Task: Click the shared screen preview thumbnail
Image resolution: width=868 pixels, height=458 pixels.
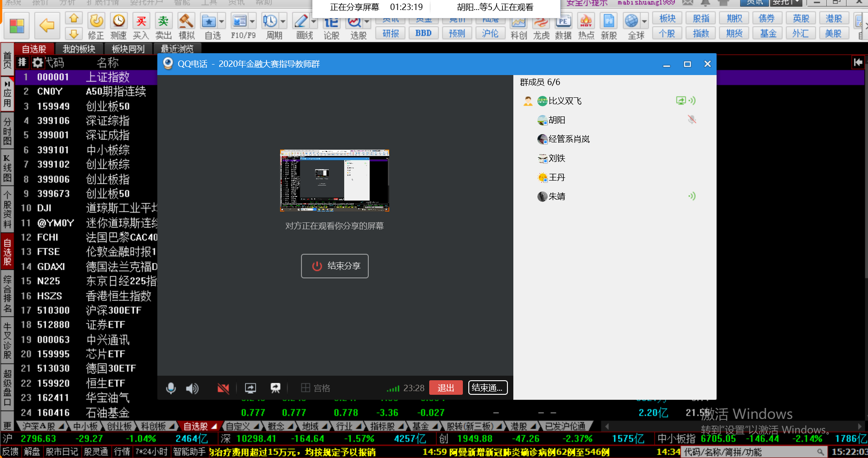Action: tap(335, 181)
